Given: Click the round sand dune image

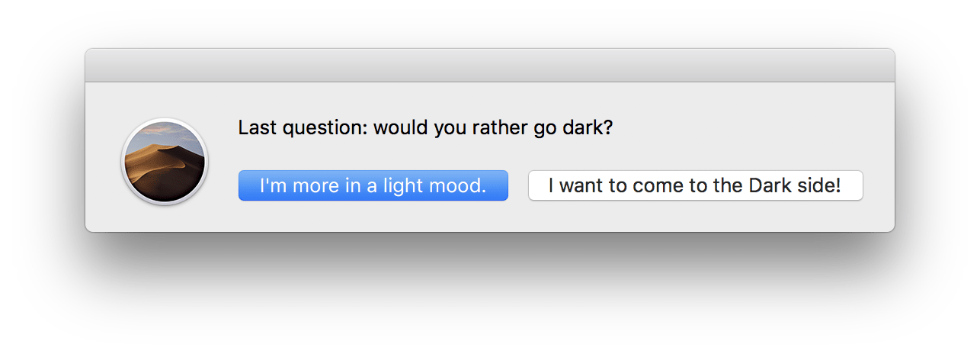Looking at the screenshot, I should click(164, 161).
